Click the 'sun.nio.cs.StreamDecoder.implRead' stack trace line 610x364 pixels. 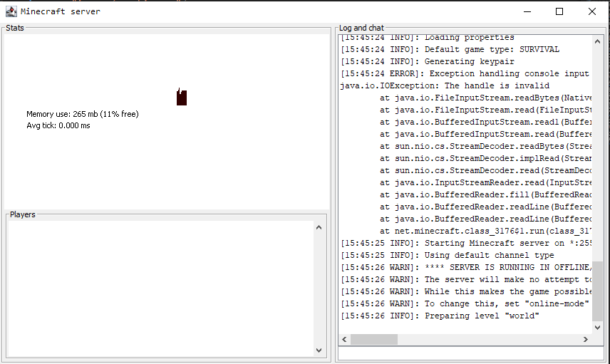(x=486, y=158)
